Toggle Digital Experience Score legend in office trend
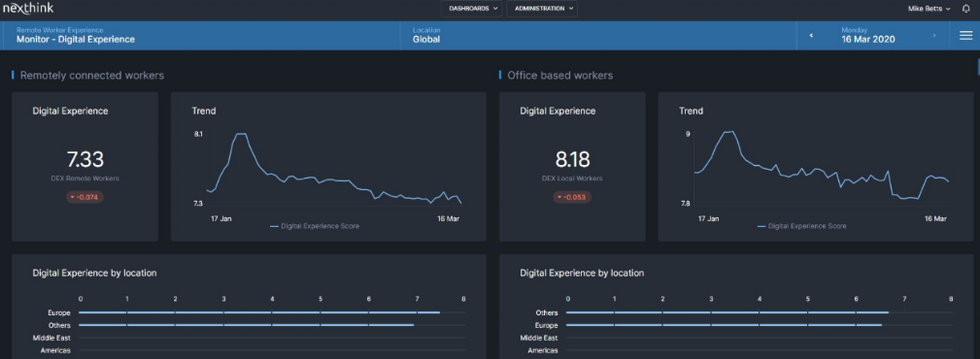The height and width of the screenshot is (359, 980). point(802,226)
